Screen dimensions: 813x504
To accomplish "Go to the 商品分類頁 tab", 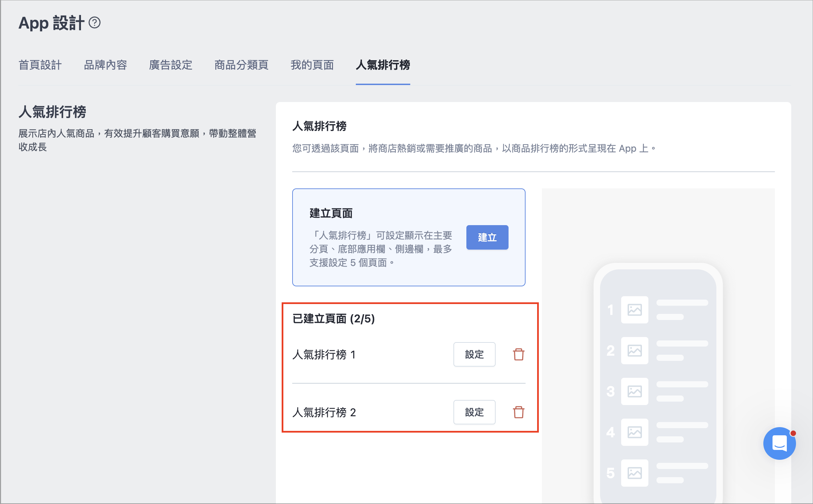I will point(242,65).
